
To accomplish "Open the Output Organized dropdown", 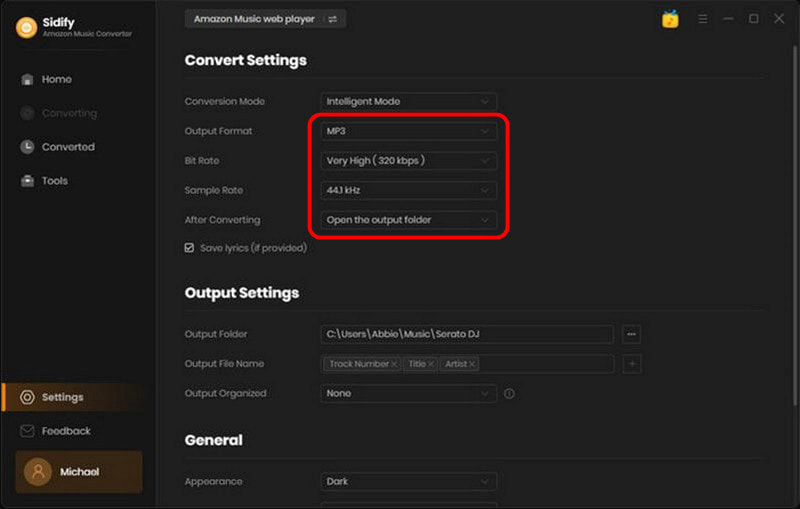I will [409, 393].
